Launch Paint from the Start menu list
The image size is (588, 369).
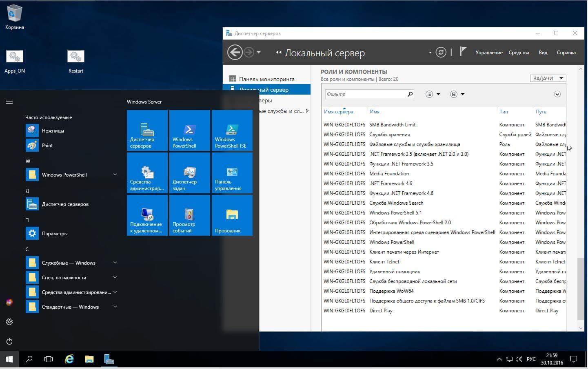(x=71, y=145)
